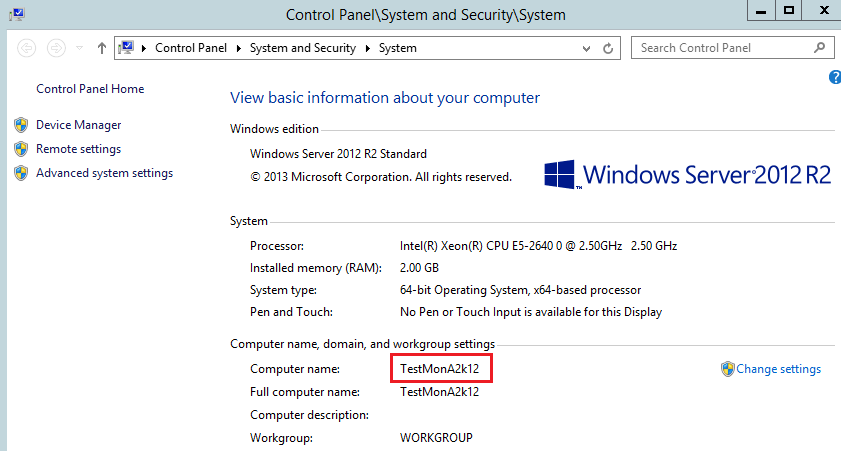Refresh the System page
841x451 pixels.
(608, 48)
